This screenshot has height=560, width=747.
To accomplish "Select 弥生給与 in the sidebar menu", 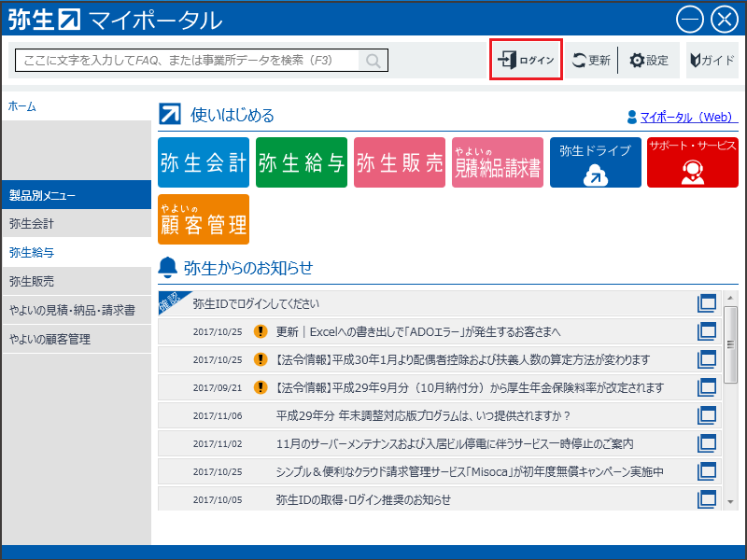I will [77, 252].
